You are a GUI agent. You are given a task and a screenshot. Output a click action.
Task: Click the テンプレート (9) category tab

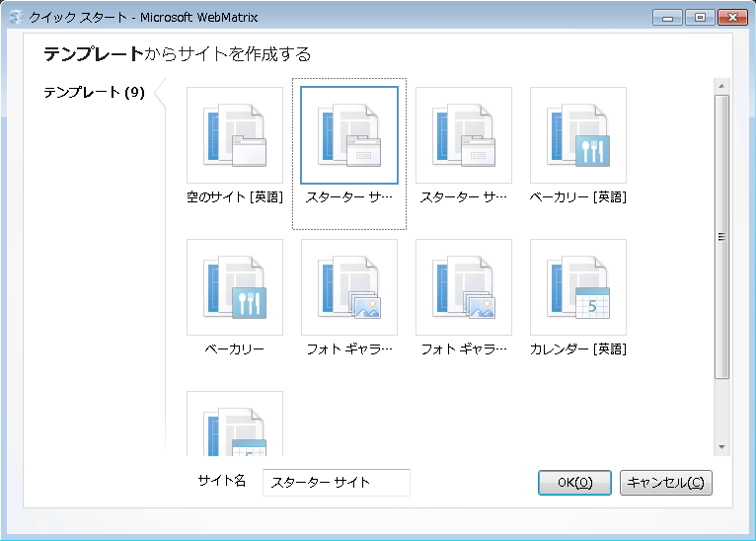pos(94,92)
